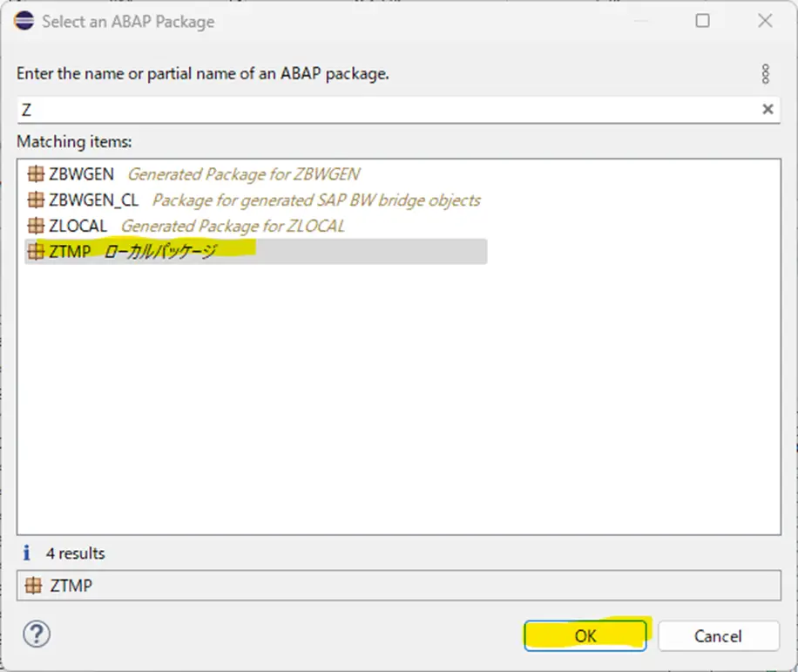798x672 pixels.
Task: Click the Eclipse logo in title bar
Action: pyautogui.click(x=24, y=21)
